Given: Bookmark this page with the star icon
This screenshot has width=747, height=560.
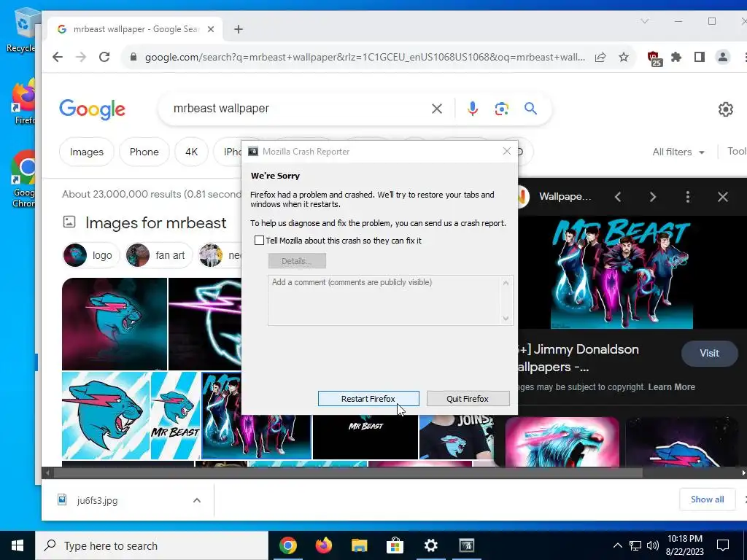Looking at the screenshot, I should 624,57.
